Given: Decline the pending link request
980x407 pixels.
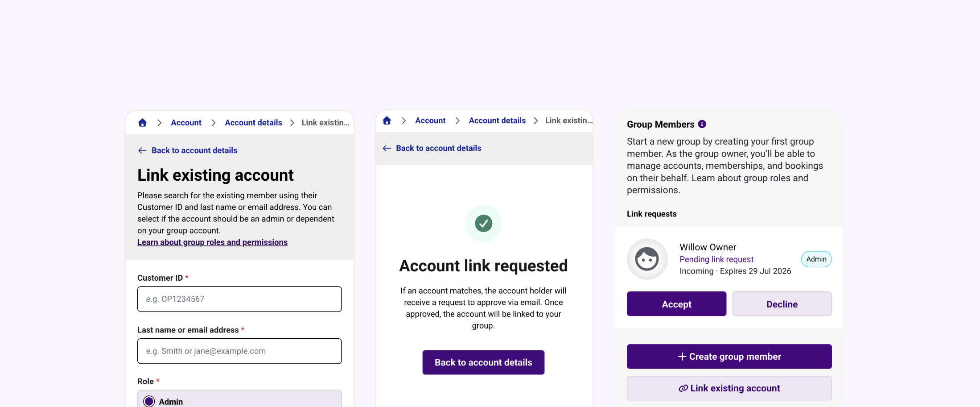Looking at the screenshot, I should (782, 304).
